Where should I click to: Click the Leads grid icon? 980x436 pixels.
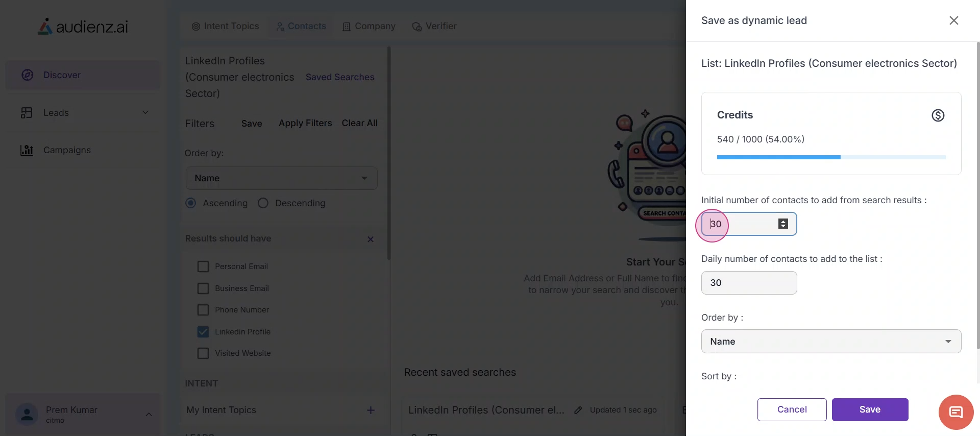coord(27,113)
